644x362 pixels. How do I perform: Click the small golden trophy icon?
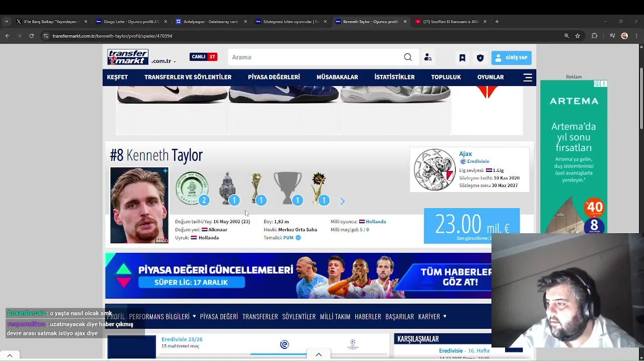click(257, 188)
